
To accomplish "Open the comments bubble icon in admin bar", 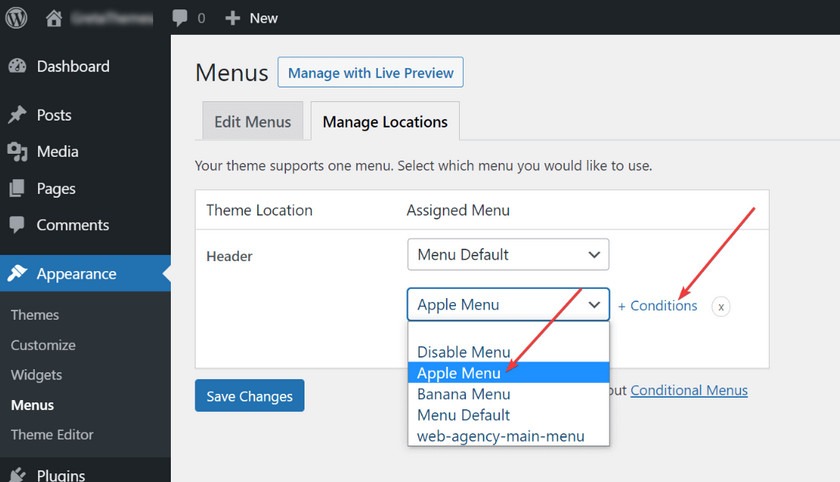I will tap(181, 17).
